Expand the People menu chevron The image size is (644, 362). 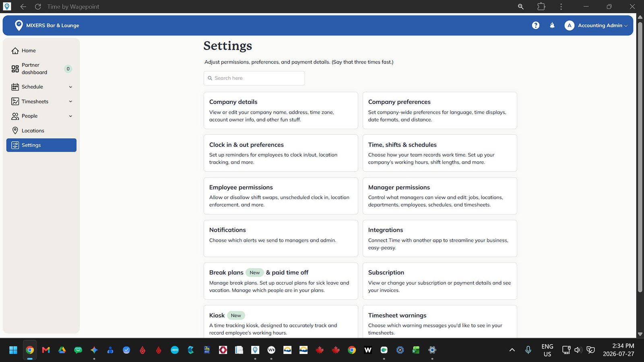70,116
